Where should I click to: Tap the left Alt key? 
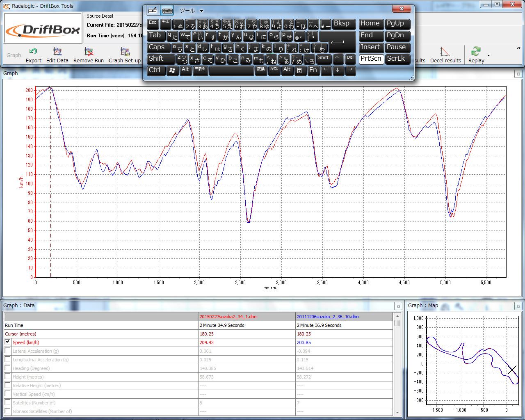(185, 70)
